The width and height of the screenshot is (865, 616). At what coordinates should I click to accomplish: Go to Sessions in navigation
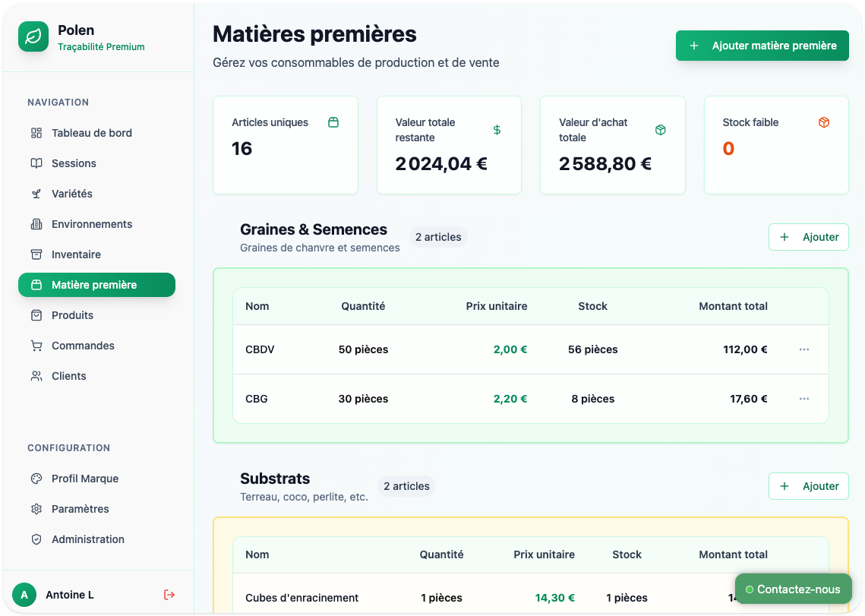tap(96, 163)
